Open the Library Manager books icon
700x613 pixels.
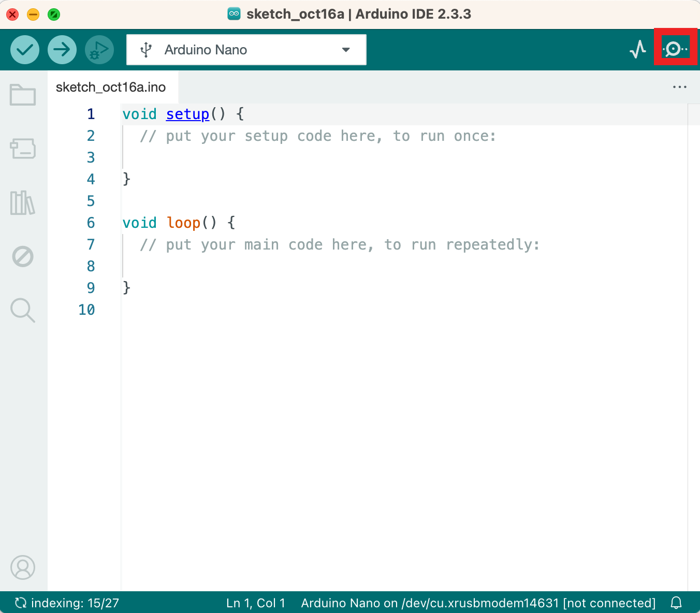23,202
